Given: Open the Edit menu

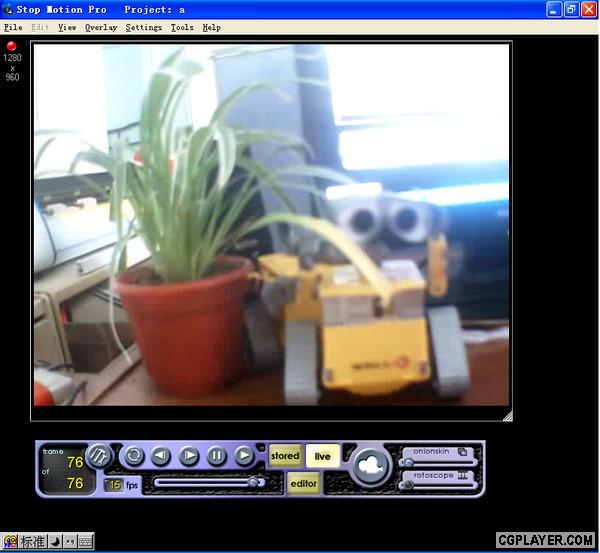Looking at the screenshot, I should click(x=40, y=28).
